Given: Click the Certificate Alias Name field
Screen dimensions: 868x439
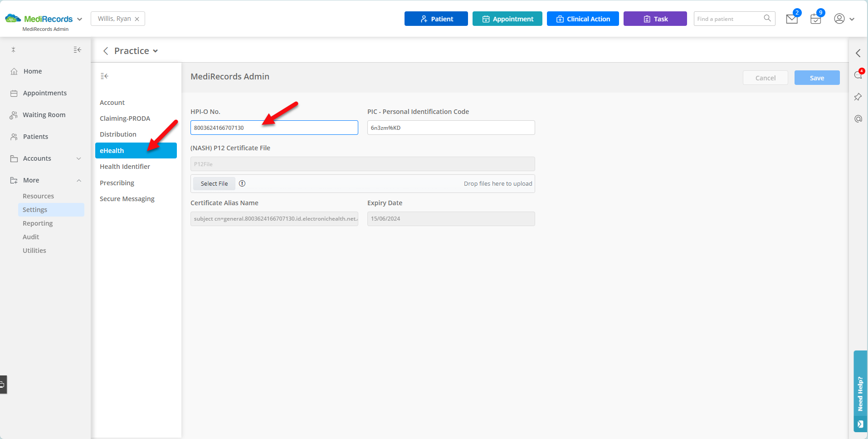Looking at the screenshot, I should click(274, 219).
